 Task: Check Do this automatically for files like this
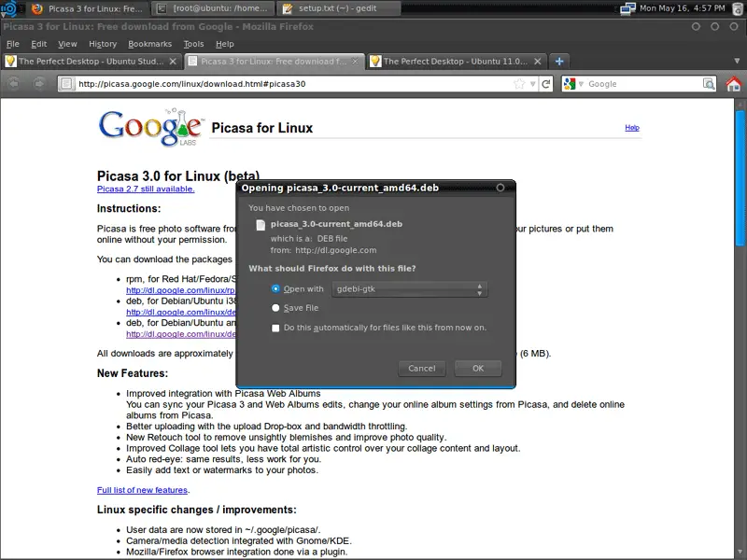275,329
